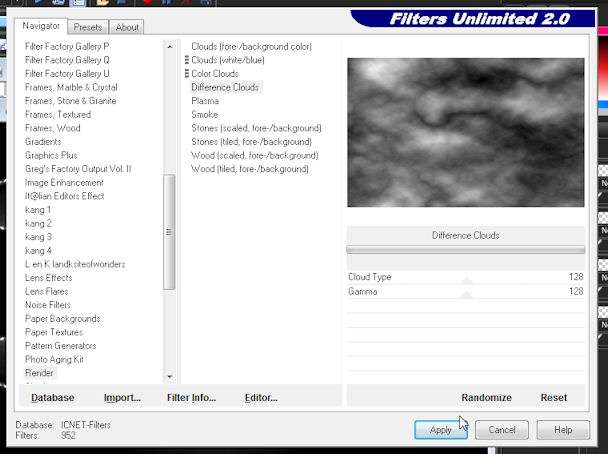The height and width of the screenshot is (454, 608).
Task: Open Frames, Marble & Crystal category
Action: [71, 87]
